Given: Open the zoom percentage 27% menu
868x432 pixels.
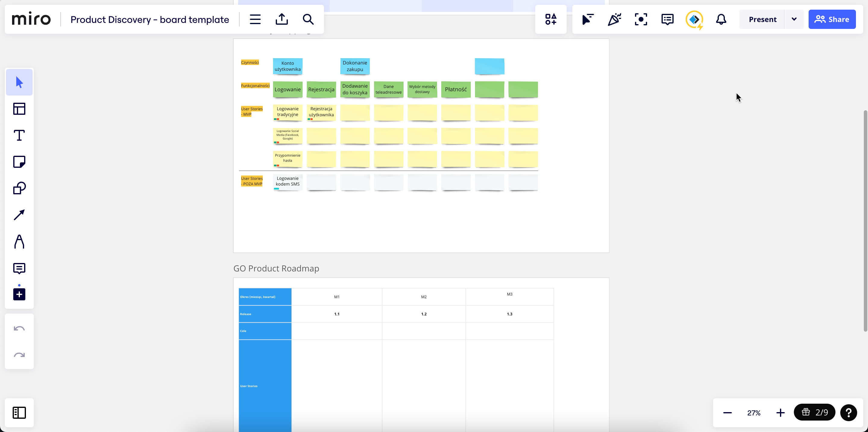Looking at the screenshot, I should pyautogui.click(x=754, y=413).
